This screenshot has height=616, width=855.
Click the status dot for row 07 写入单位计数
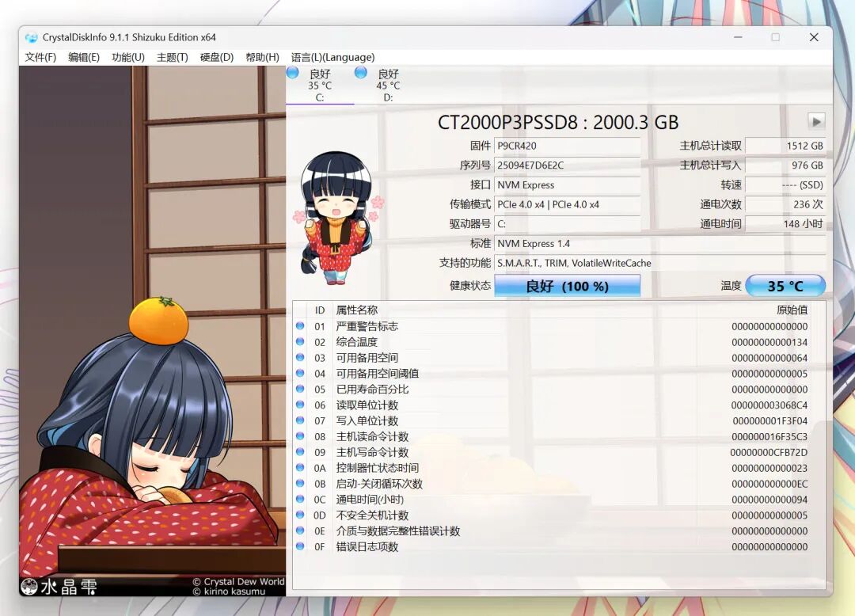click(300, 420)
